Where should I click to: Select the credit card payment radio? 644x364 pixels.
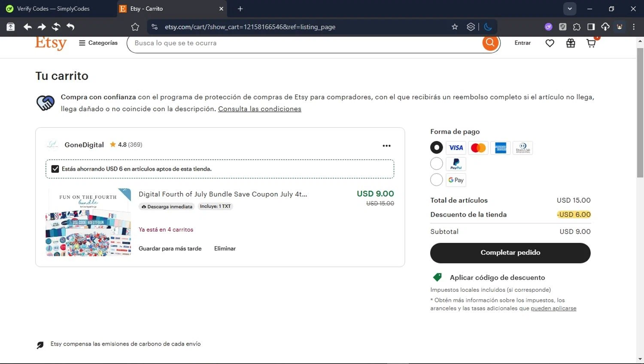pyautogui.click(x=437, y=148)
